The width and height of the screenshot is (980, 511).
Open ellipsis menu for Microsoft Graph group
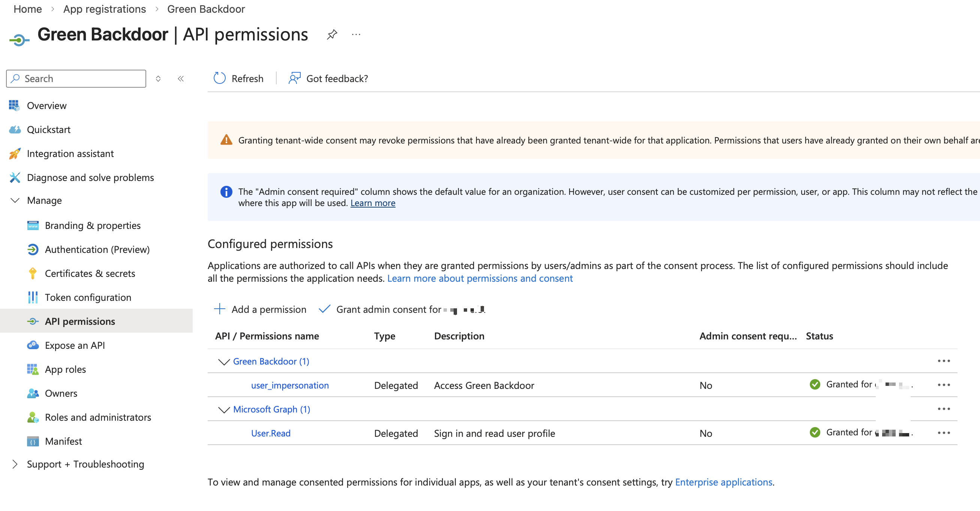[x=944, y=409]
